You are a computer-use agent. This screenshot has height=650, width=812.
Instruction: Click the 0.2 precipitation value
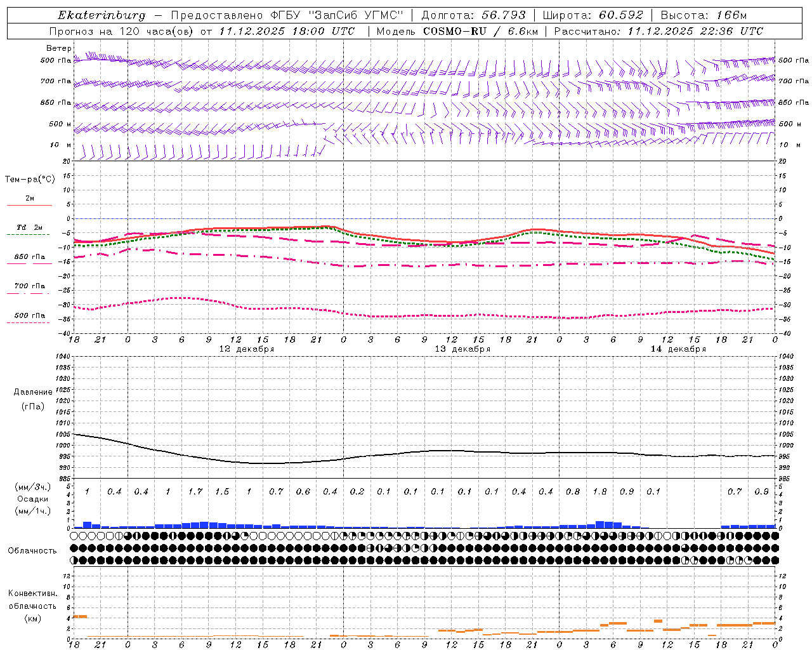357,492
